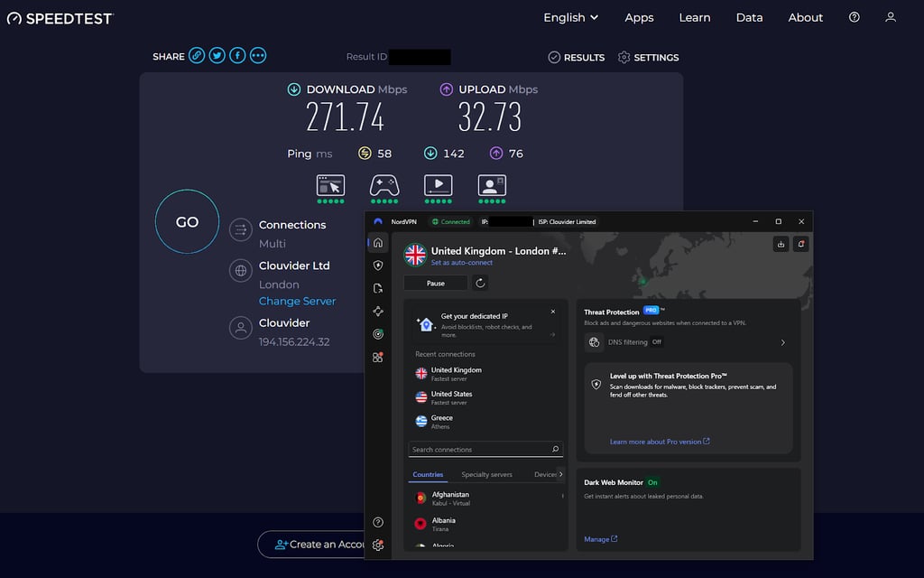Select recent connection Greece Athens
The width and height of the screenshot is (924, 578).
[485, 422]
